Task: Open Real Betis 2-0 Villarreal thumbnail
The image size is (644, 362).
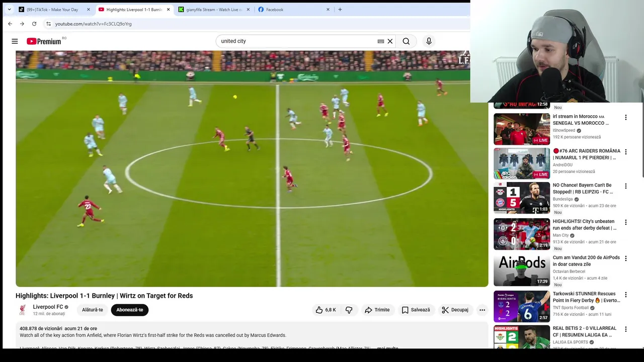Action: pyautogui.click(x=522, y=337)
